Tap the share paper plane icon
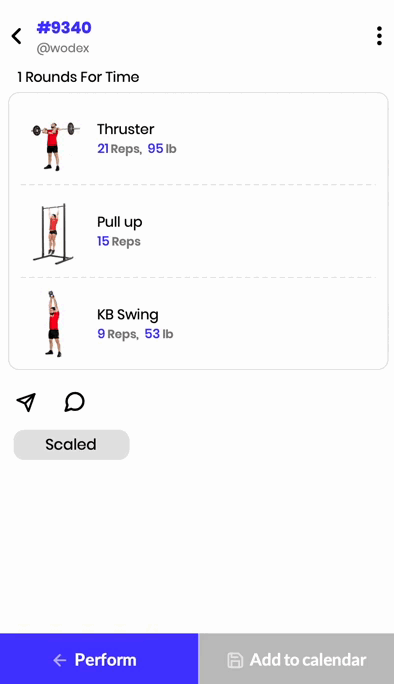This screenshot has height=684, width=394. pos(26,402)
